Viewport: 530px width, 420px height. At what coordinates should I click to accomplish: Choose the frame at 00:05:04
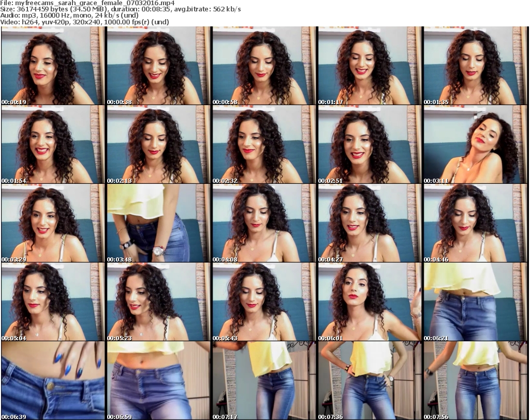[53, 302]
